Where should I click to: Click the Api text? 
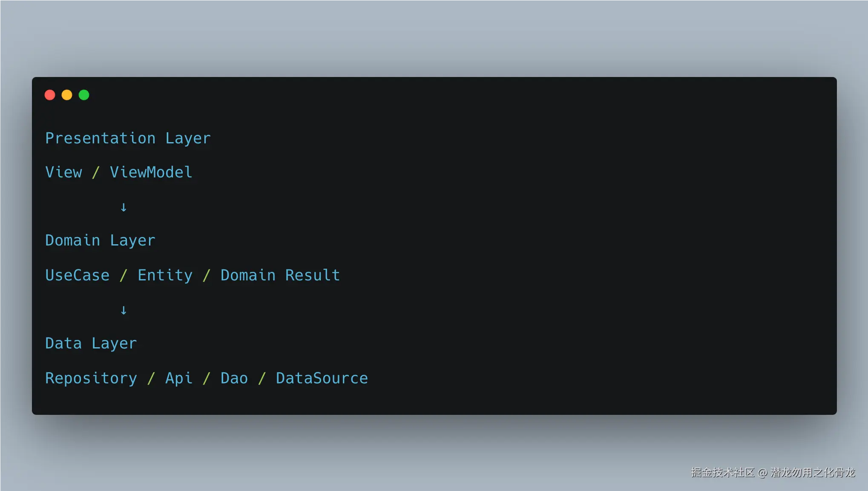point(179,379)
